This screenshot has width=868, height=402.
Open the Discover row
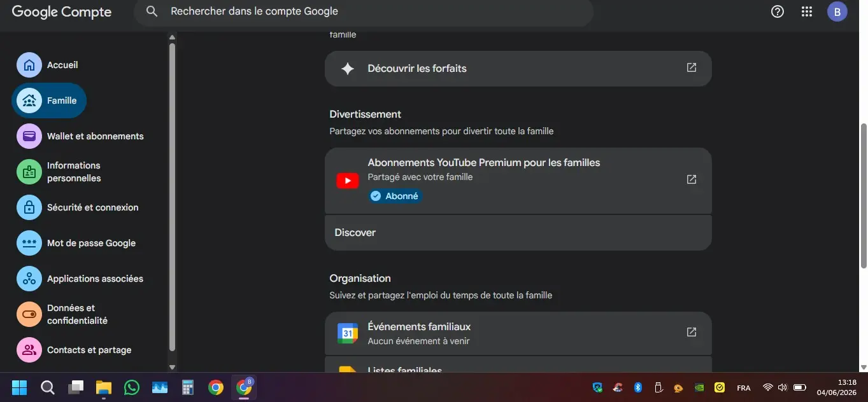(518, 233)
